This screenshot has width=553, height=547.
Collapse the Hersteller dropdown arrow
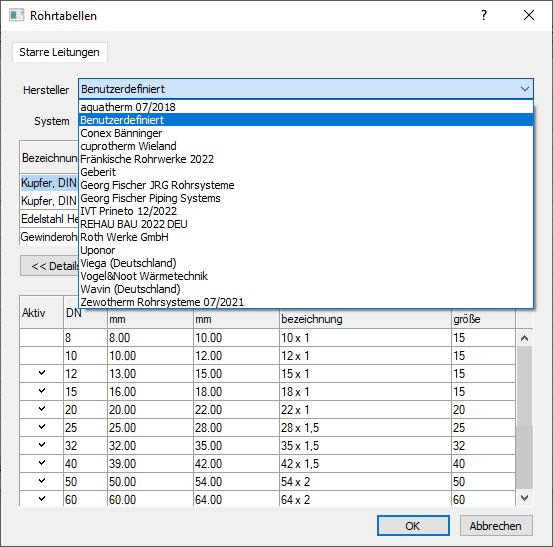(x=525, y=89)
